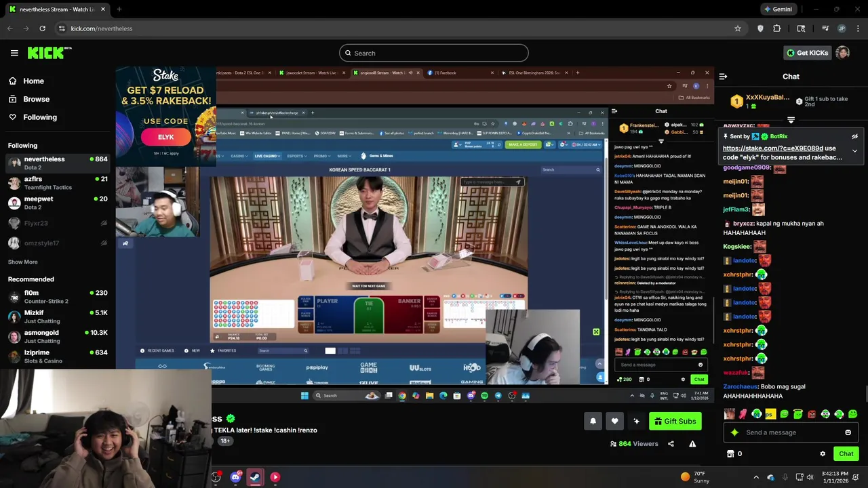Expand the pinned BotRix message chevron
868x488 pixels.
854,150
